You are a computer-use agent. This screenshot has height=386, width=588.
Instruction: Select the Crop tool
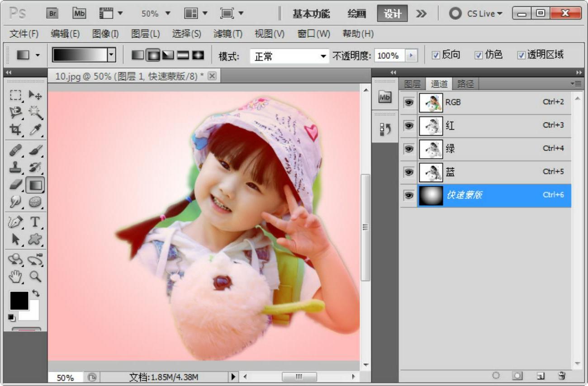tap(16, 130)
